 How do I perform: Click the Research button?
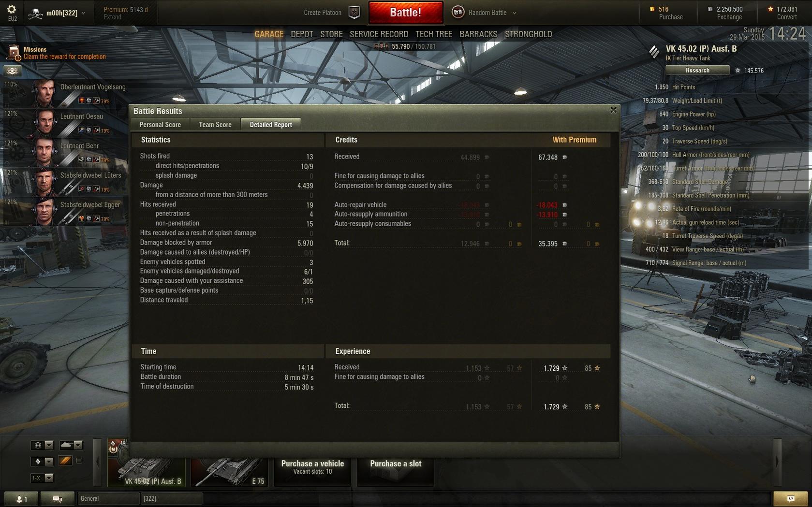tap(697, 71)
